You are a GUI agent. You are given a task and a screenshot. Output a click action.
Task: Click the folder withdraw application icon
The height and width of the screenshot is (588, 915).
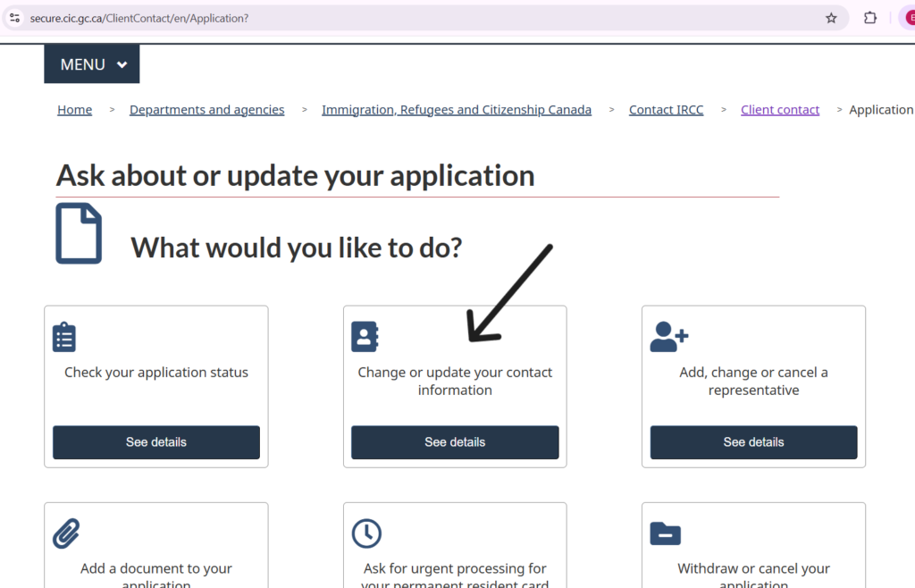665,533
